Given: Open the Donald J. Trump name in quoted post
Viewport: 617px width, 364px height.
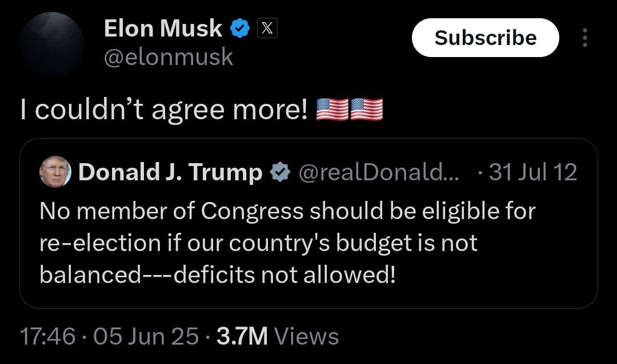Looking at the screenshot, I should 170,172.
